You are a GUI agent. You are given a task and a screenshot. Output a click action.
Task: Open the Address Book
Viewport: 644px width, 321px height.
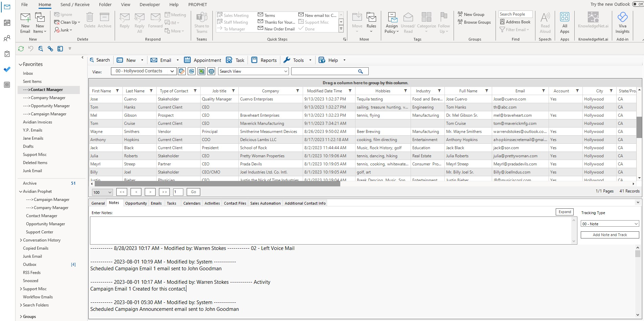click(515, 22)
